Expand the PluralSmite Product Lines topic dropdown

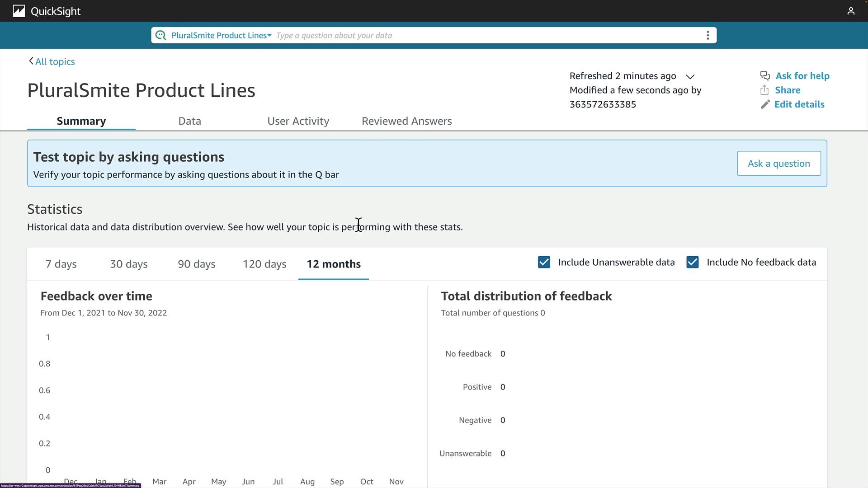pos(222,35)
